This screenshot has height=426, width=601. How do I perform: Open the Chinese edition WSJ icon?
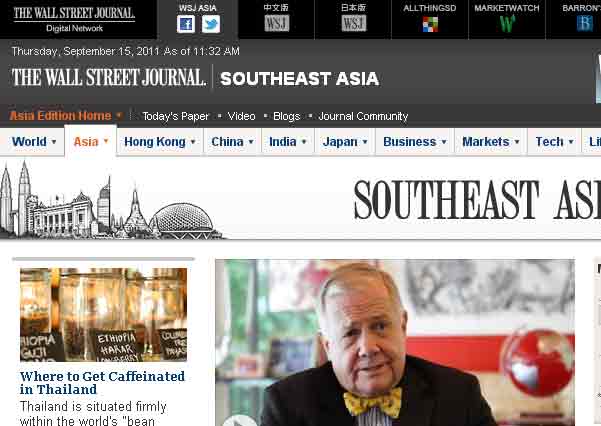coord(277,23)
